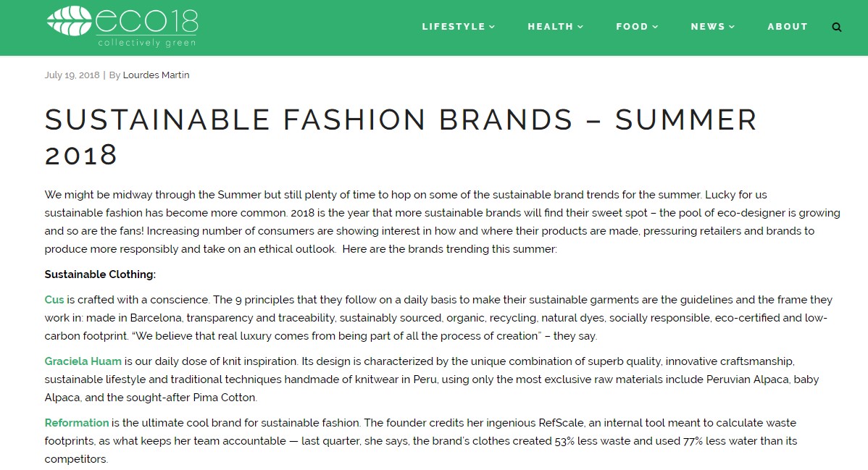Open the News navigation item
Screen dimensions: 868x470
click(707, 27)
